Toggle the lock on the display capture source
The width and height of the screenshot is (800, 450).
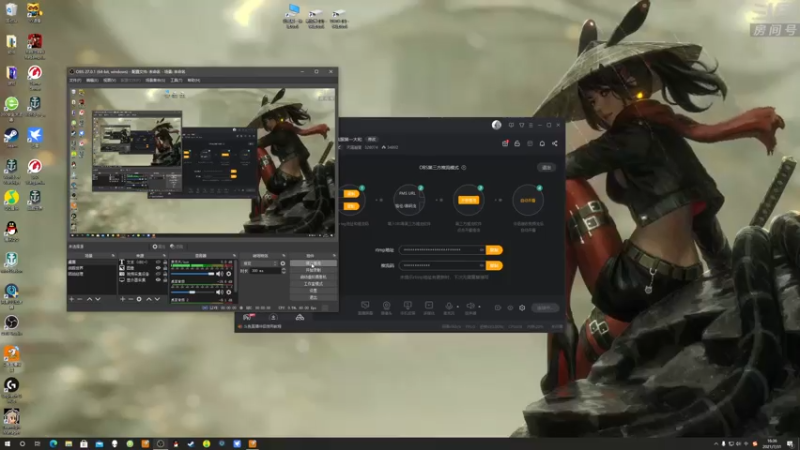(x=165, y=280)
